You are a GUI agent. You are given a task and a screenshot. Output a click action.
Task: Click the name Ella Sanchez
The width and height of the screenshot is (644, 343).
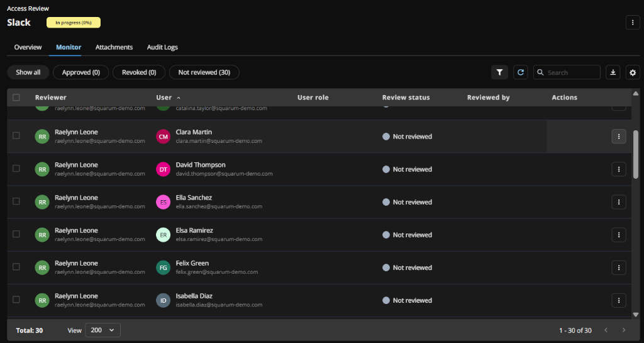click(194, 198)
